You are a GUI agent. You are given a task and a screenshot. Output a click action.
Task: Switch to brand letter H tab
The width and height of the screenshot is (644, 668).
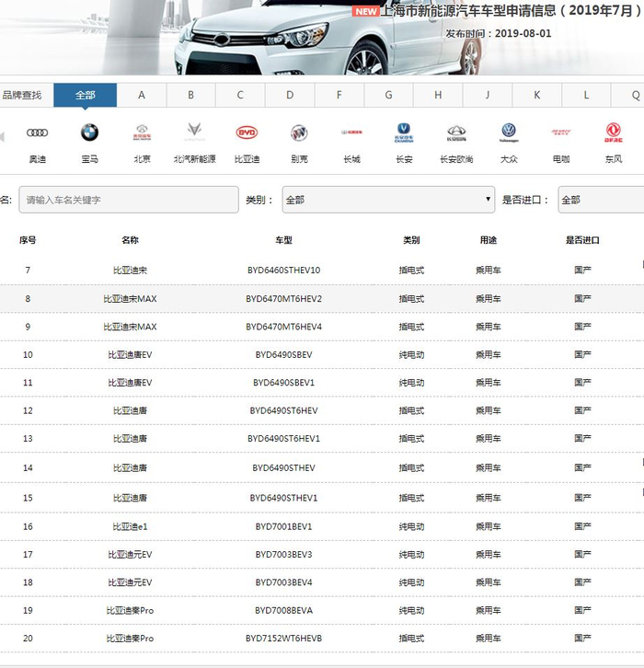click(x=438, y=95)
